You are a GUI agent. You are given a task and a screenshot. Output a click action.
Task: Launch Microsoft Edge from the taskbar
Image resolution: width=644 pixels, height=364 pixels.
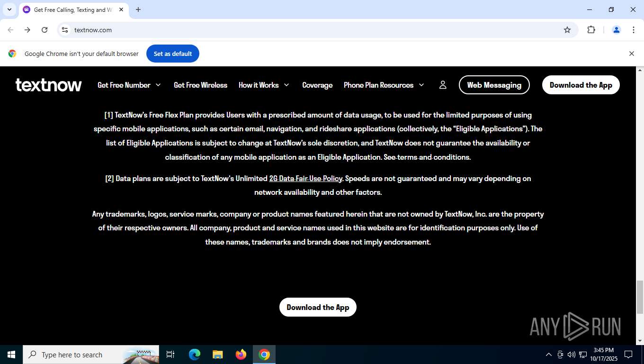[x=195, y=355]
